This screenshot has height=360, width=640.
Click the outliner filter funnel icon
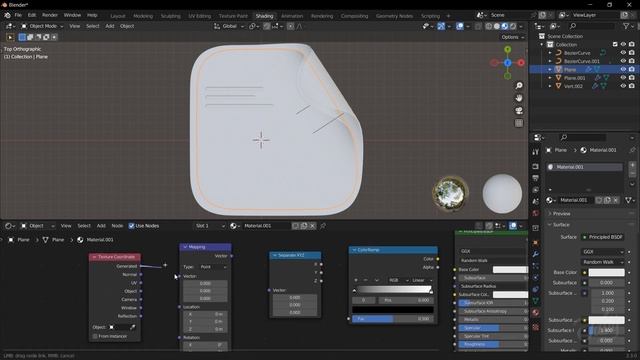[x=627, y=26]
